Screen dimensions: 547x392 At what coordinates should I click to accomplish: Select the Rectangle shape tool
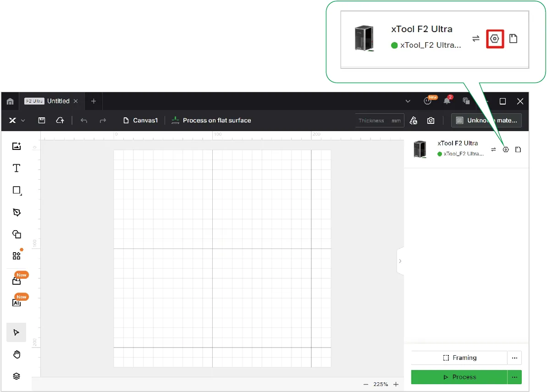point(17,190)
